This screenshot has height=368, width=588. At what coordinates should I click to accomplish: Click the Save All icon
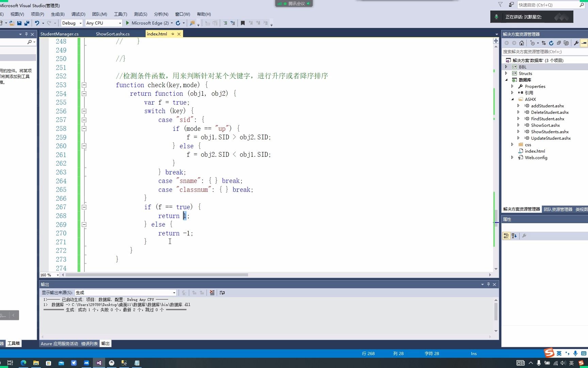pos(27,23)
